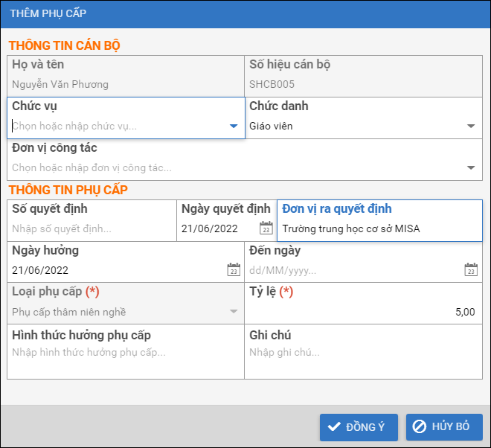
Task: Open calendar picker for Ngày quyết định
Action: [266, 228]
